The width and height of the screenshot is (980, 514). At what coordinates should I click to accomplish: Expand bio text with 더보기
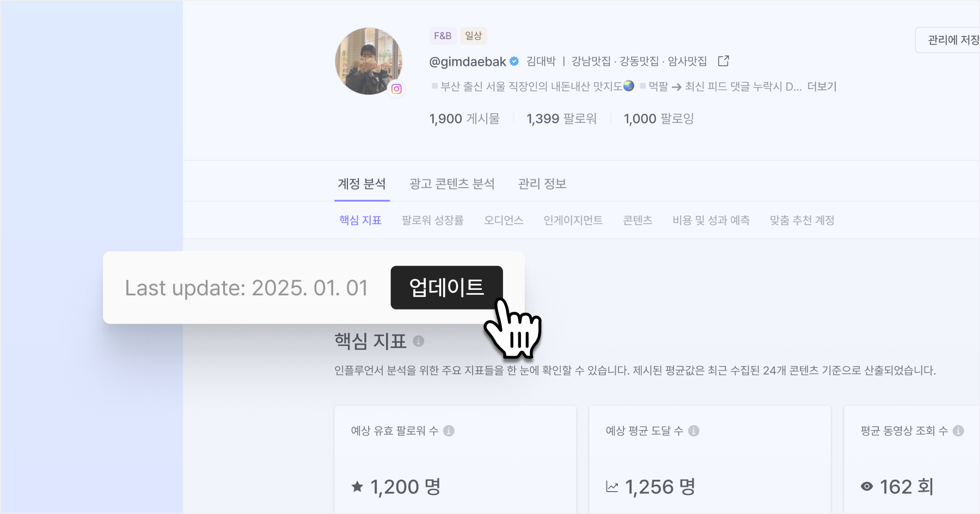[822, 86]
